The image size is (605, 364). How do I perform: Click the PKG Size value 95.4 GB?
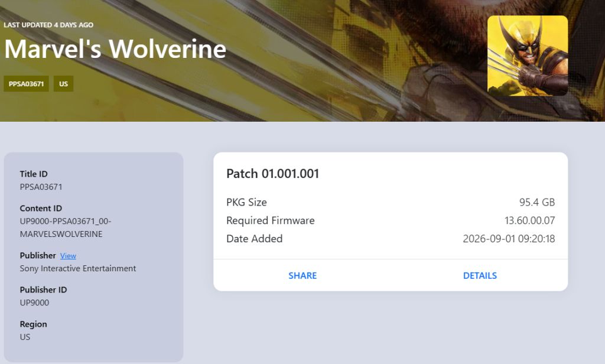click(536, 202)
